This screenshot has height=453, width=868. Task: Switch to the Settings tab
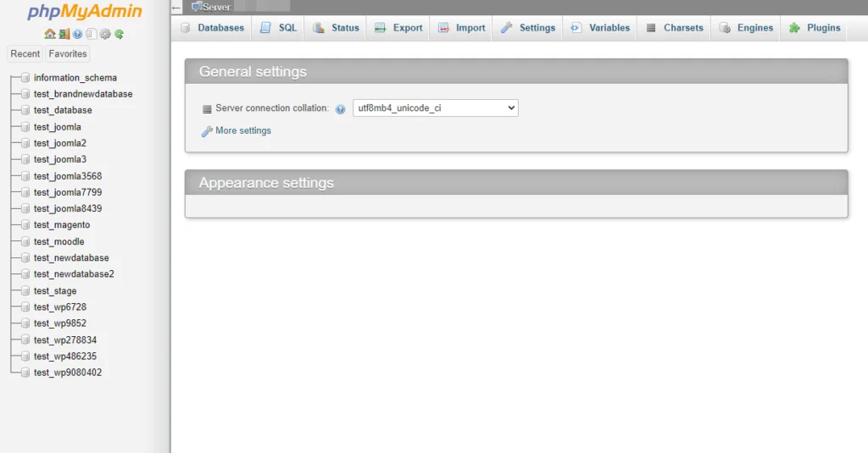(x=528, y=28)
